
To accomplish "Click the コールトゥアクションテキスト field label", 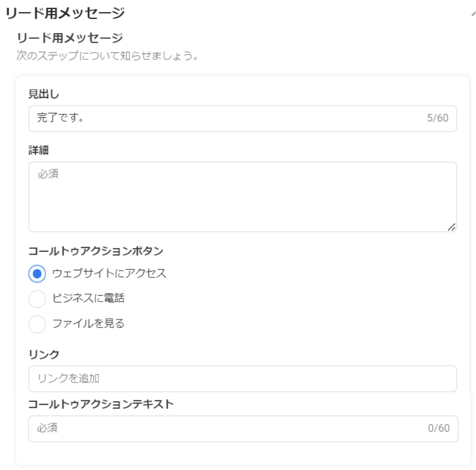I will [101, 404].
